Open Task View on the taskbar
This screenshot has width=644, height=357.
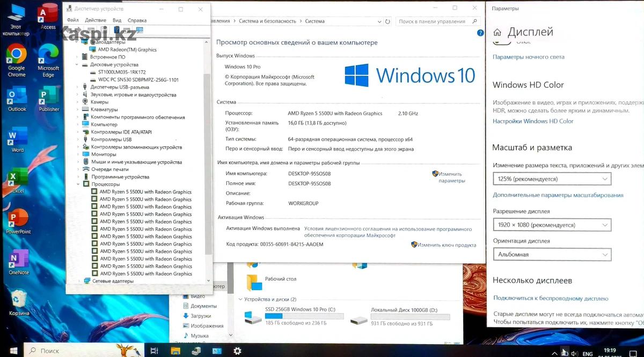[154, 351]
